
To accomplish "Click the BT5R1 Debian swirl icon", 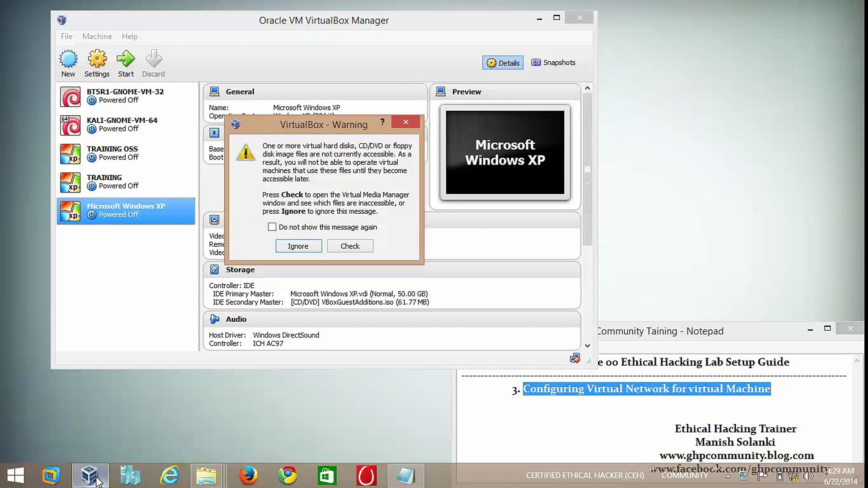I will pos(71,97).
